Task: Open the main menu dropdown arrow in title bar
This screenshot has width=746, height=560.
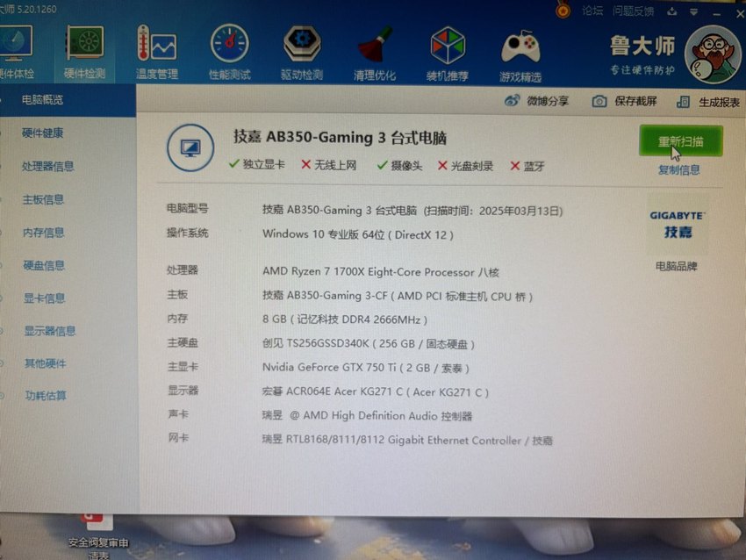Action: 693,12
